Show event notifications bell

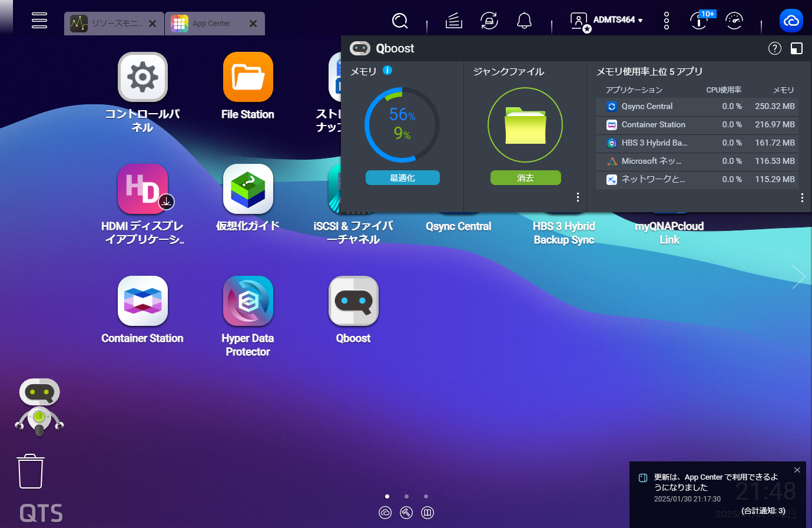click(x=524, y=21)
